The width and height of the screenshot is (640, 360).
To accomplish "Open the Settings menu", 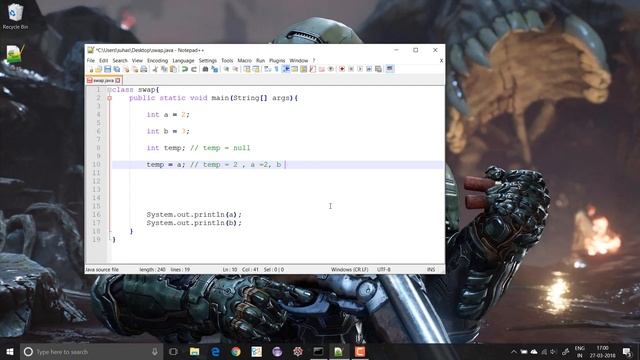I will click(x=208, y=60).
